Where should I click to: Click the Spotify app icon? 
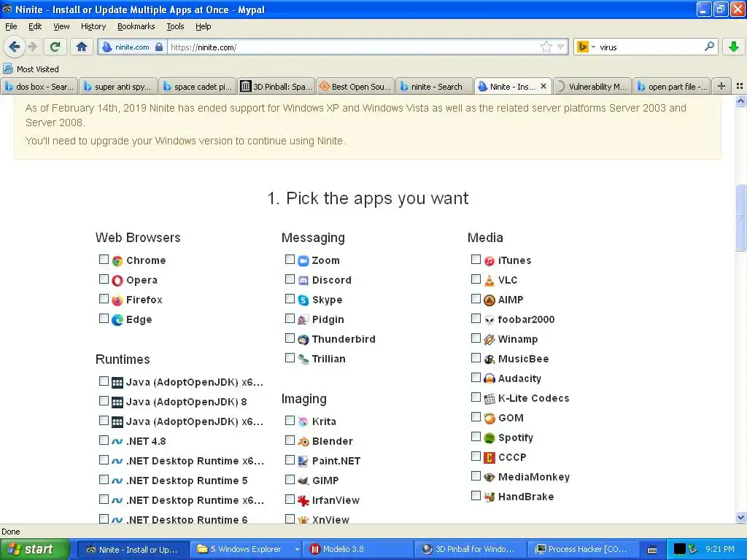tap(489, 438)
